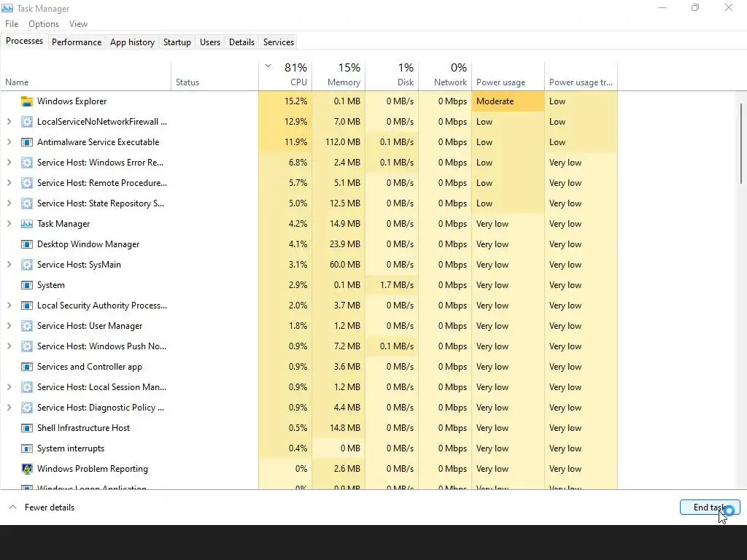
Task: Click the Task Manager process row icon
Action: pos(27,224)
